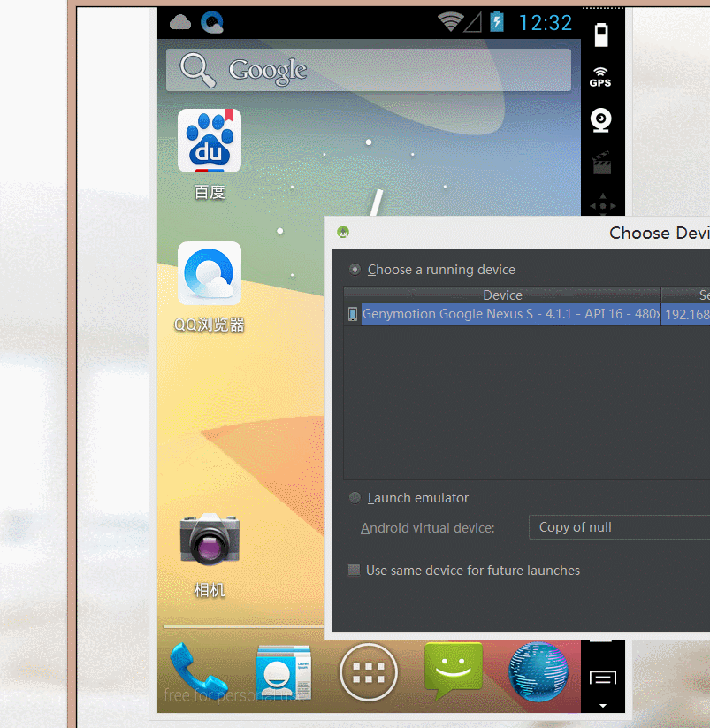
Task: Click the cloud notification icon in status bar
Action: point(180,22)
